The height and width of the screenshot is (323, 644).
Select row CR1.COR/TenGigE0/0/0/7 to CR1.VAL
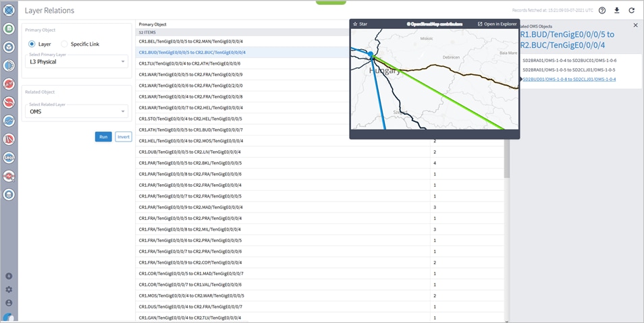pos(319,285)
